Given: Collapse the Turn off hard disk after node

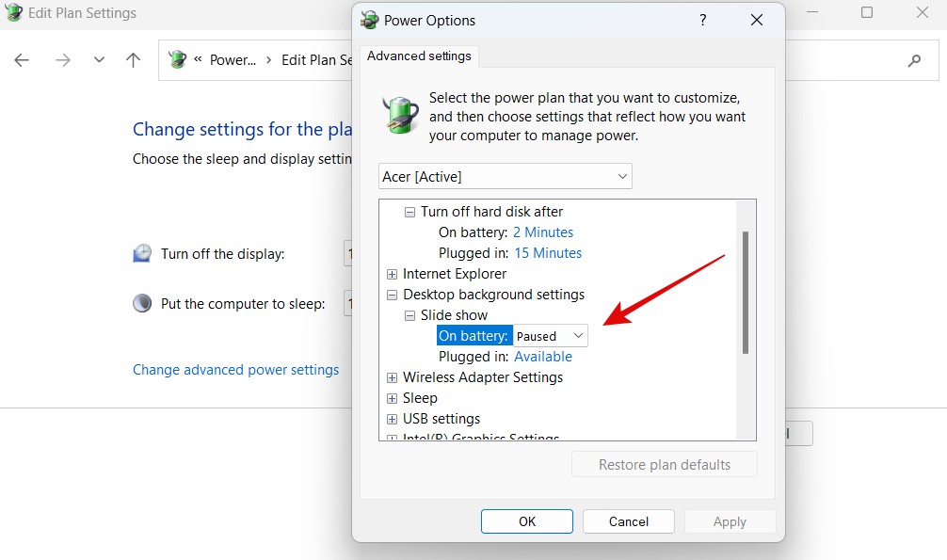Looking at the screenshot, I should click(x=409, y=212).
